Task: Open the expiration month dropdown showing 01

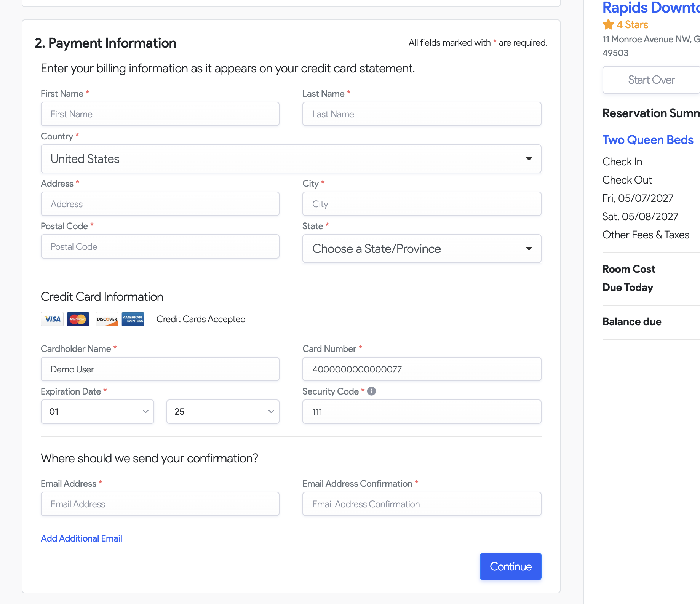Action: coord(97,412)
